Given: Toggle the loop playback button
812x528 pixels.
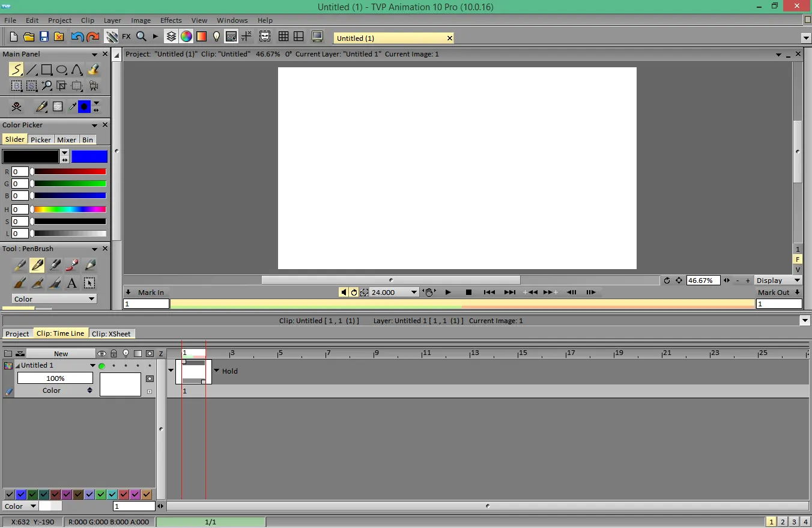Looking at the screenshot, I should click(x=354, y=293).
